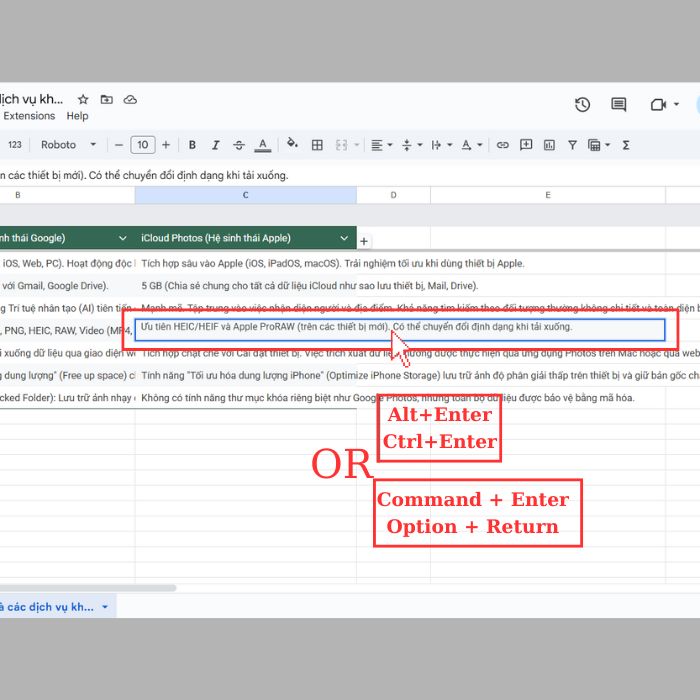Select column D header

pyautogui.click(x=393, y=195)
